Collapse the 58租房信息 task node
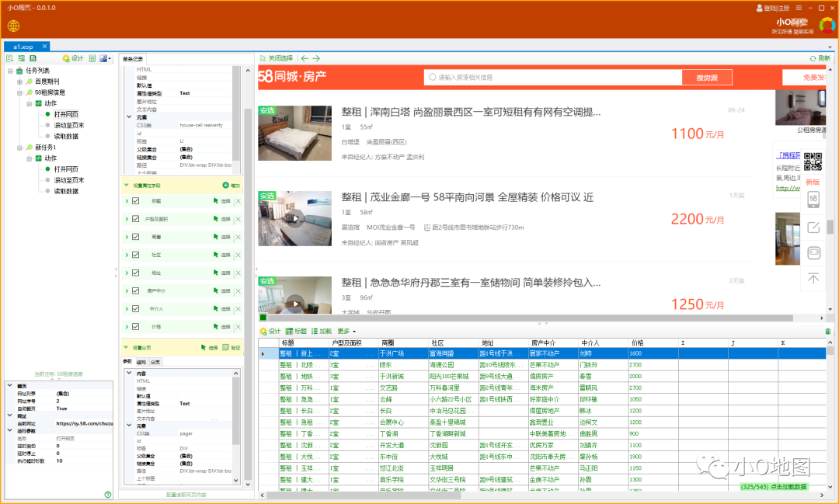This screenshot has height=504, width=839. (x=19, y=92)
